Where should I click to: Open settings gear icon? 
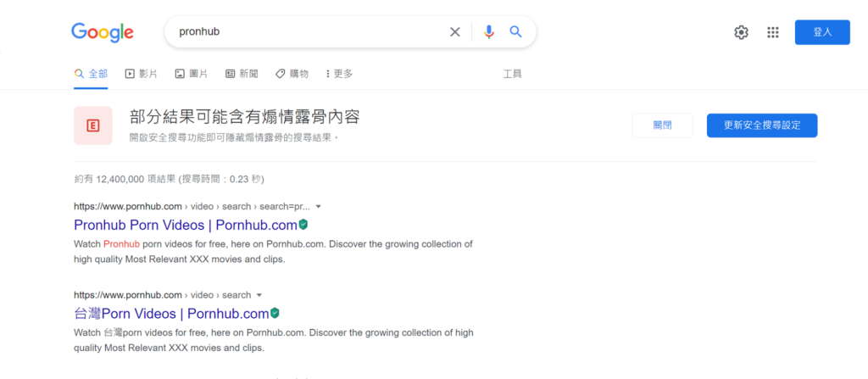pyautogui.click(x=741, y=32)
